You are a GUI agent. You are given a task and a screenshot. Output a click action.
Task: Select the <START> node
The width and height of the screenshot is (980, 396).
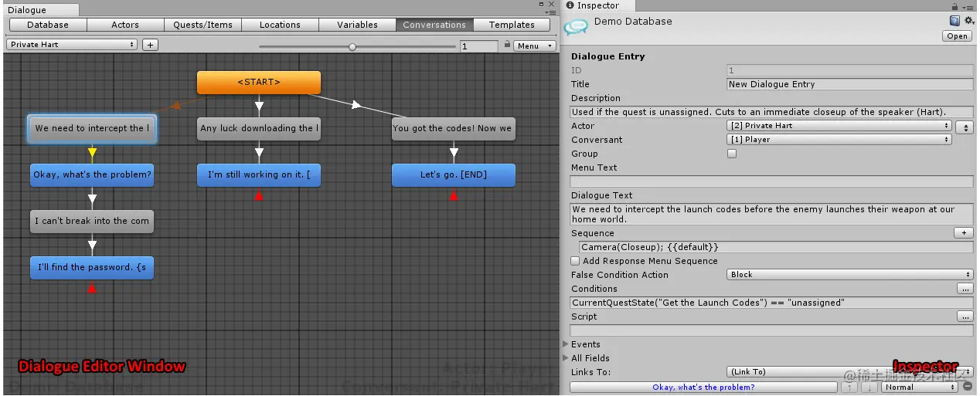coord(259,82)
